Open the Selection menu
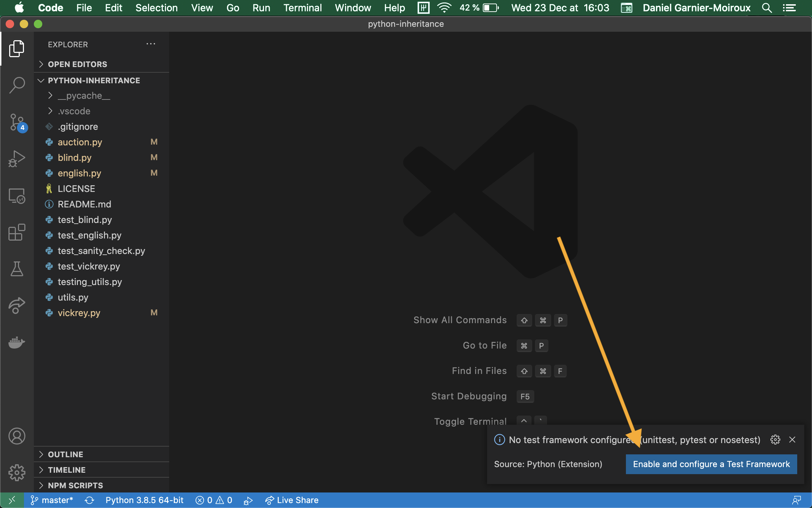 coord(156,8)
